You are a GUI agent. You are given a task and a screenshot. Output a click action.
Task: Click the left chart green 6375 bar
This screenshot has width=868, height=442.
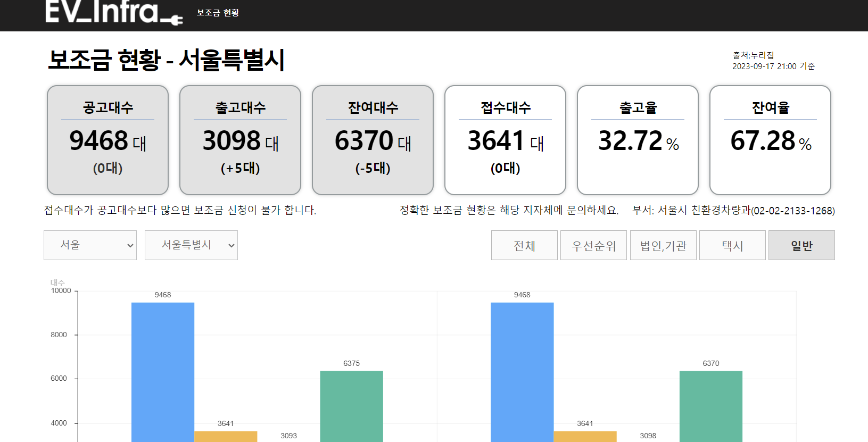point(351,406)
